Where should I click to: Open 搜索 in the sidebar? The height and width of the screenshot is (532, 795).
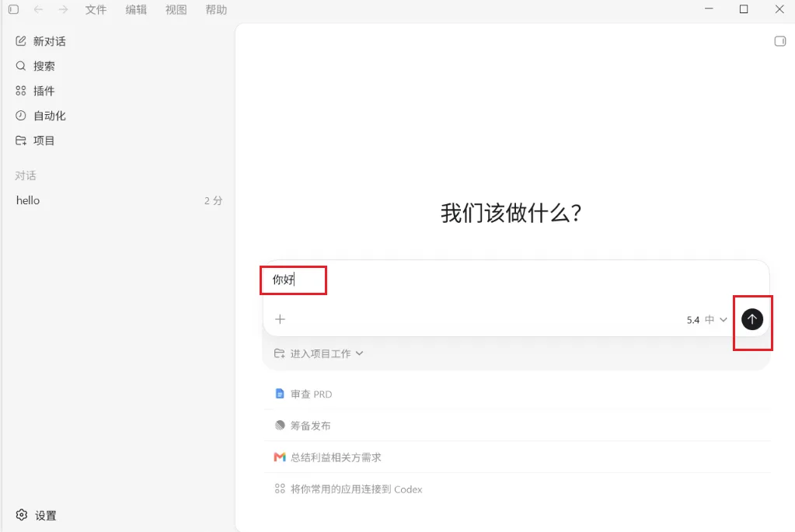coord(44,66)
